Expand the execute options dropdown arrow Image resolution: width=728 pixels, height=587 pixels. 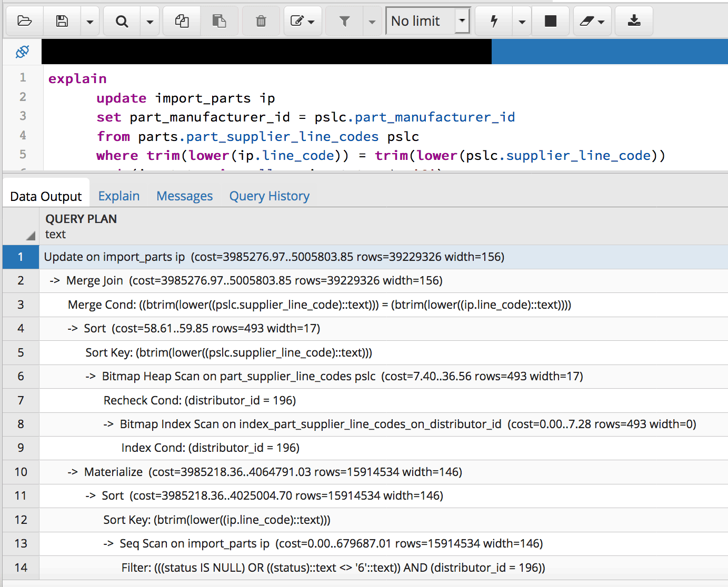click(x=522, y=21)
